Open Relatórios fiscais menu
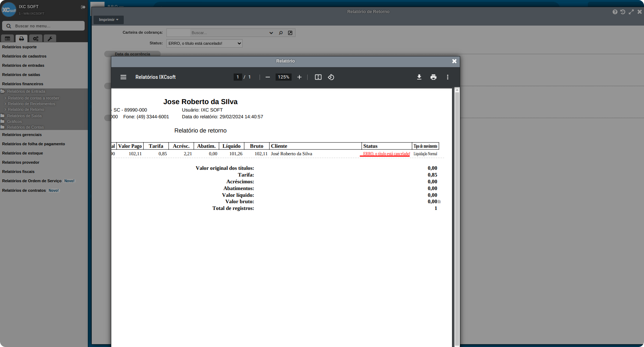 (x=18, y=172)
